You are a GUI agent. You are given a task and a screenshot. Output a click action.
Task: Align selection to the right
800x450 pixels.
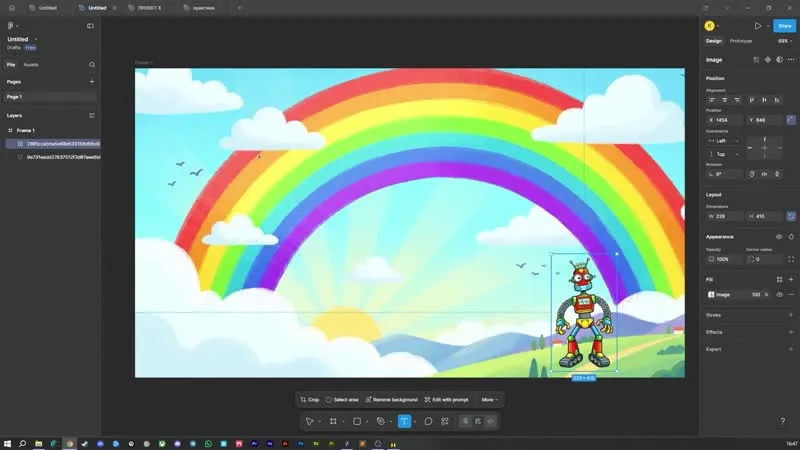tap(737, 100)
